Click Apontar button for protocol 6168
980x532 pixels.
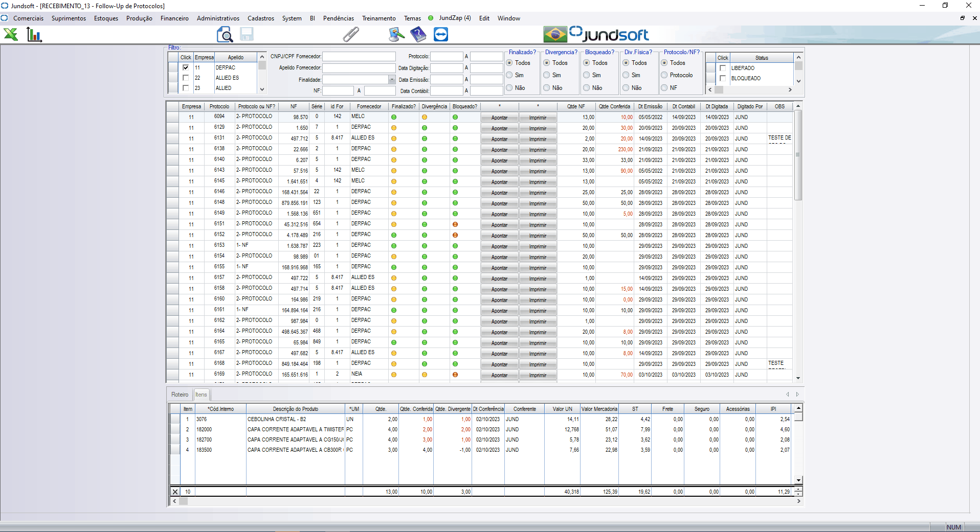pyautogui.click(x=500, y=364)
